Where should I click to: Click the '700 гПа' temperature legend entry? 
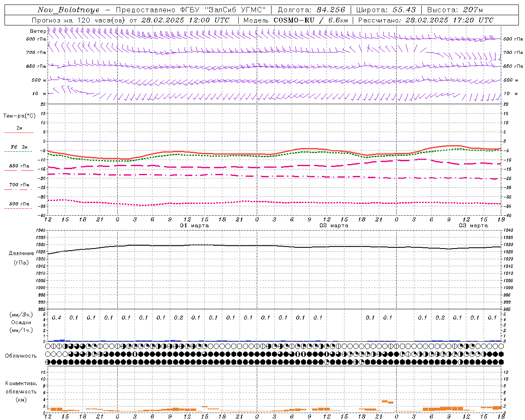[19, 185]
